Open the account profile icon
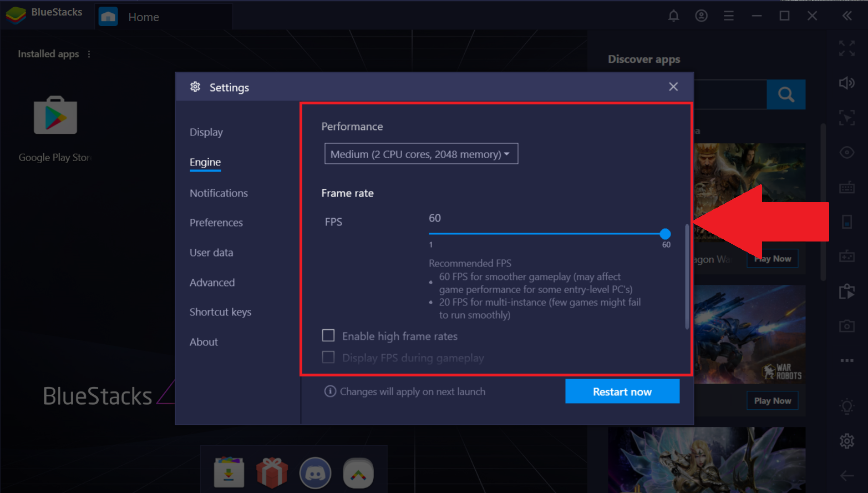This screenshot has width=868, height=493. coord(701,16)
